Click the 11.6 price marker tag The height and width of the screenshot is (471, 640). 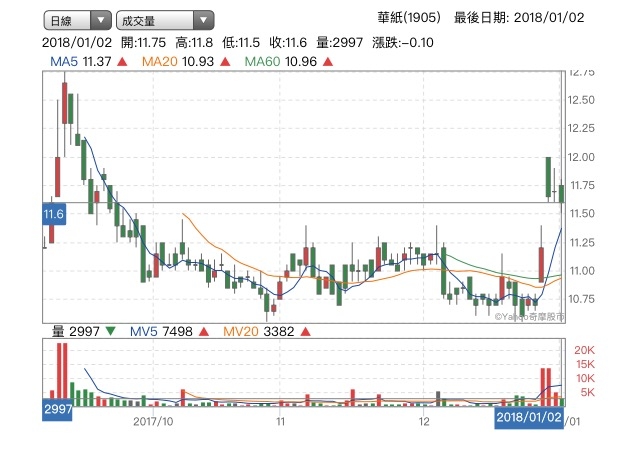tap(54, 214)
